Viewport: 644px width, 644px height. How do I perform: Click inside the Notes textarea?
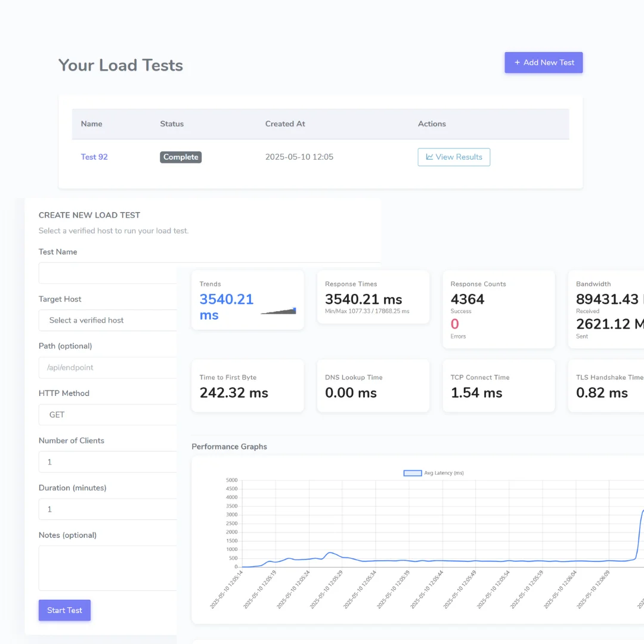(107, 568)
